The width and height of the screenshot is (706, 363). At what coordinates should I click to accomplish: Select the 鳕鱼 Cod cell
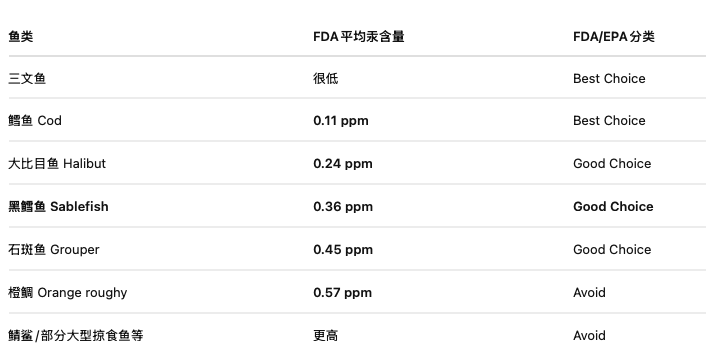tap(35, 121)
